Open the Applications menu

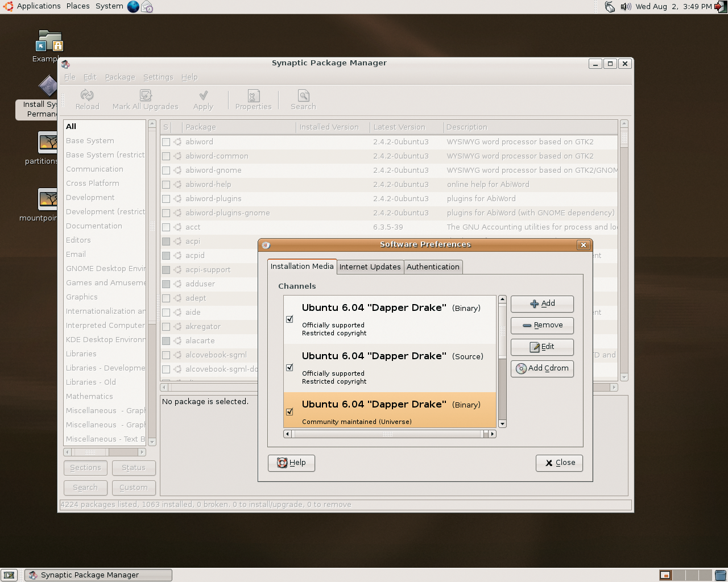[39, 6]
